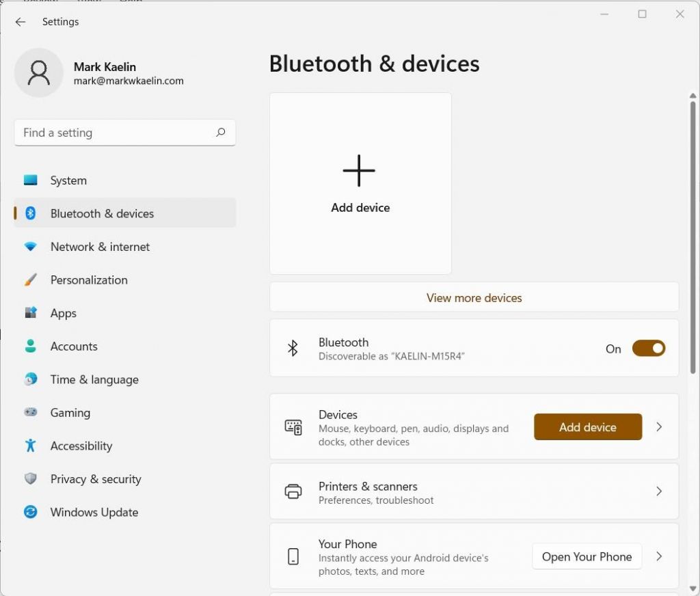This screenshot has width=700, height=596.
Task: Click the Settings back arrow icon
Action: (21, 22)
